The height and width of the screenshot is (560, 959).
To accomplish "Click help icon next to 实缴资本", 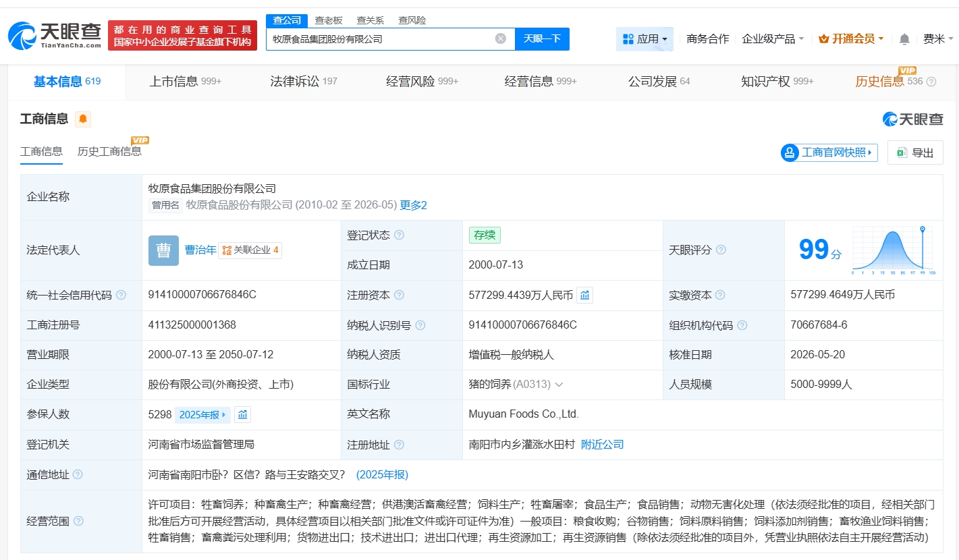I will tap(720, 295).
